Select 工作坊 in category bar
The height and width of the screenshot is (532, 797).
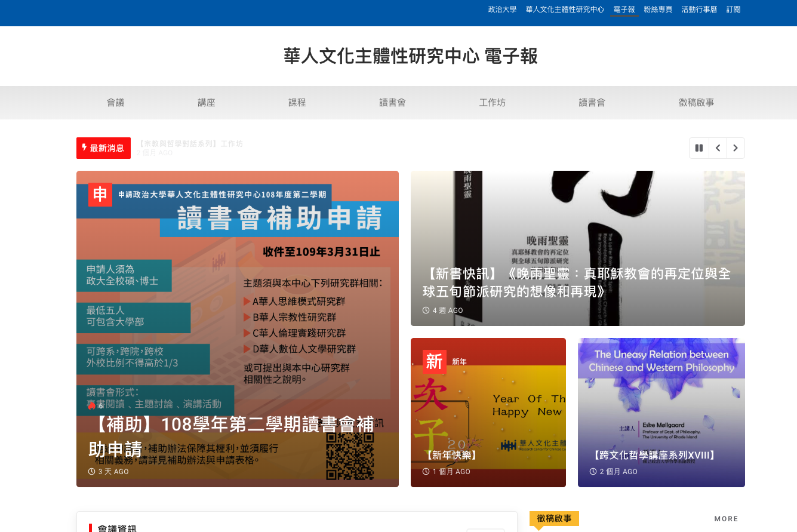492,103
